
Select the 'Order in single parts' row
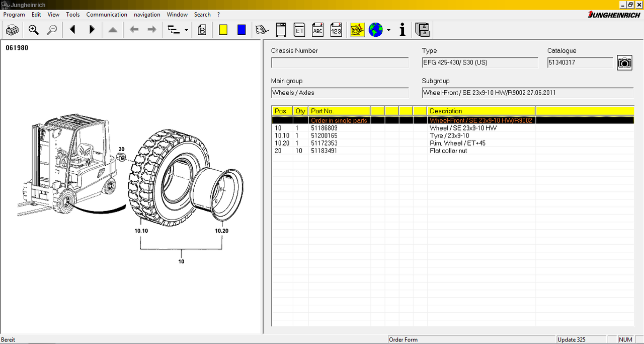click(x=453, y=120)
